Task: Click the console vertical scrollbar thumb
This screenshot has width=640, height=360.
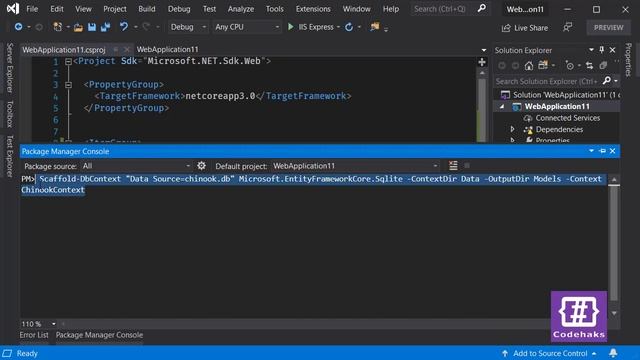Action: (x=614, y=243)
